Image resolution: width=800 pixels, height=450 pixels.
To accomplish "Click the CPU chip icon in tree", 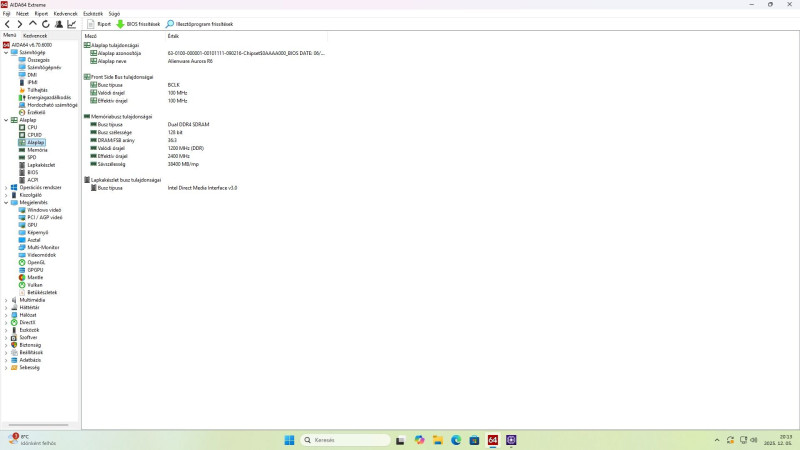I will coord(22,127).
